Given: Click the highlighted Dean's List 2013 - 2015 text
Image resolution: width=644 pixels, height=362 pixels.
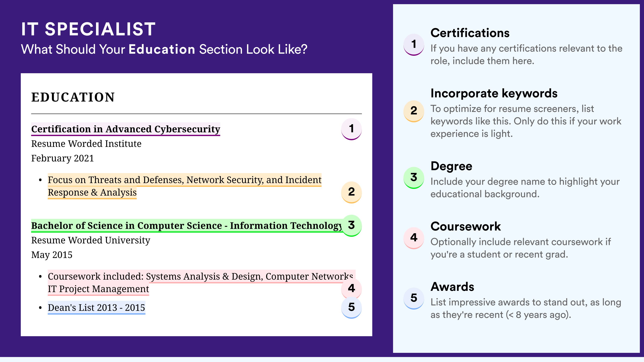Looking at the screenshot, I should [x=97, y=308].
